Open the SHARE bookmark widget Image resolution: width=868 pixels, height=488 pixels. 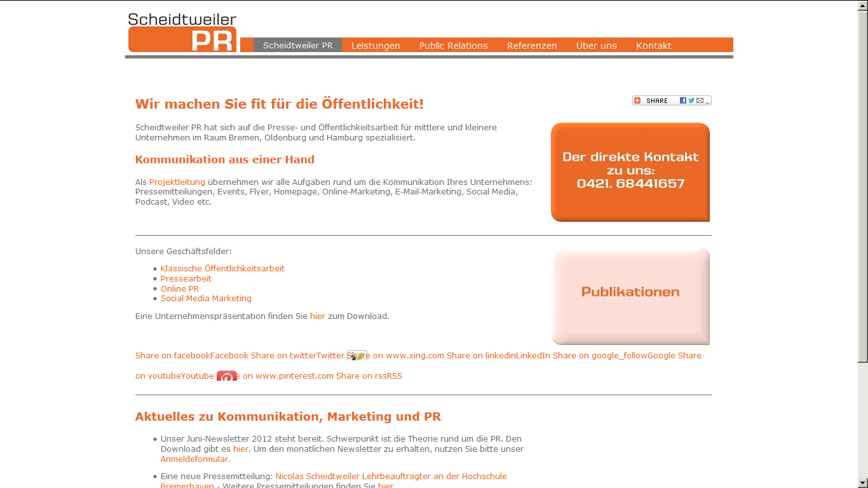tap(672, 100)
